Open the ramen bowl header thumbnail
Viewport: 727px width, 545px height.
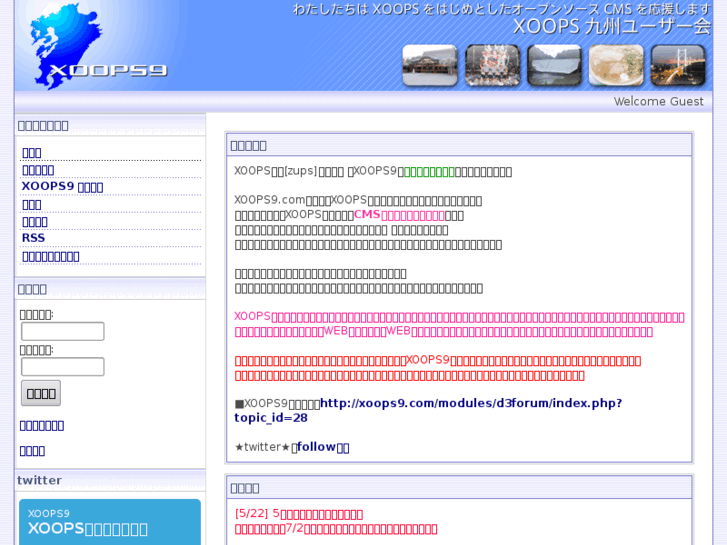click(616, 65)
